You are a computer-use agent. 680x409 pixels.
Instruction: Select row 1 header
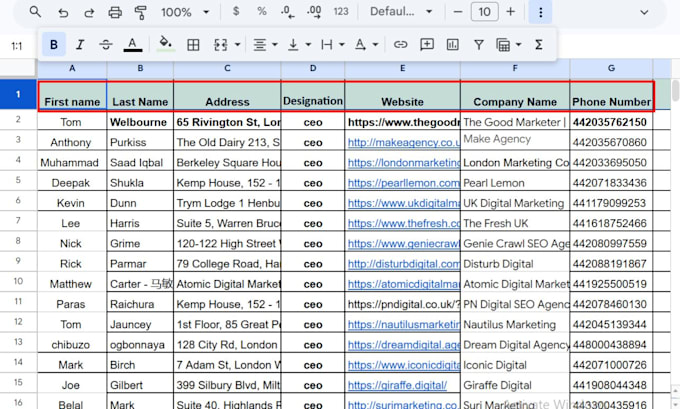click(x=18, y=94)
